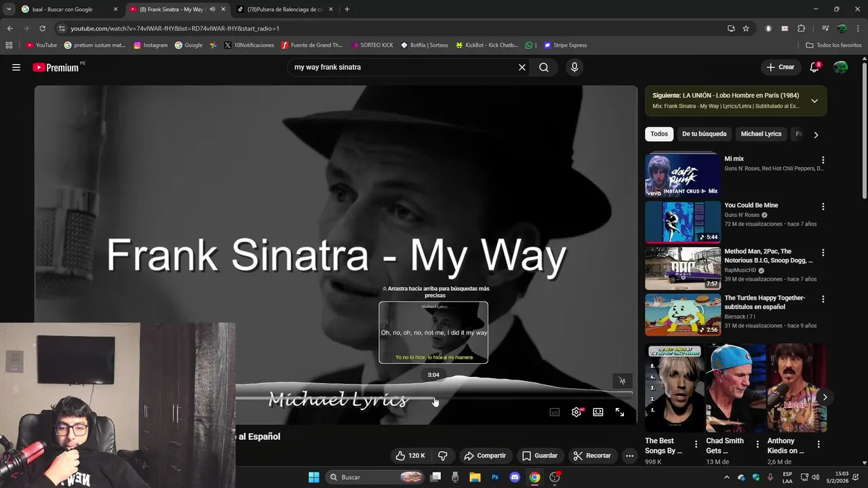The image size is (868, 488).
Task: Open the Daft Punk Mi mix thumbnail
Action: (x=683, y=176)
